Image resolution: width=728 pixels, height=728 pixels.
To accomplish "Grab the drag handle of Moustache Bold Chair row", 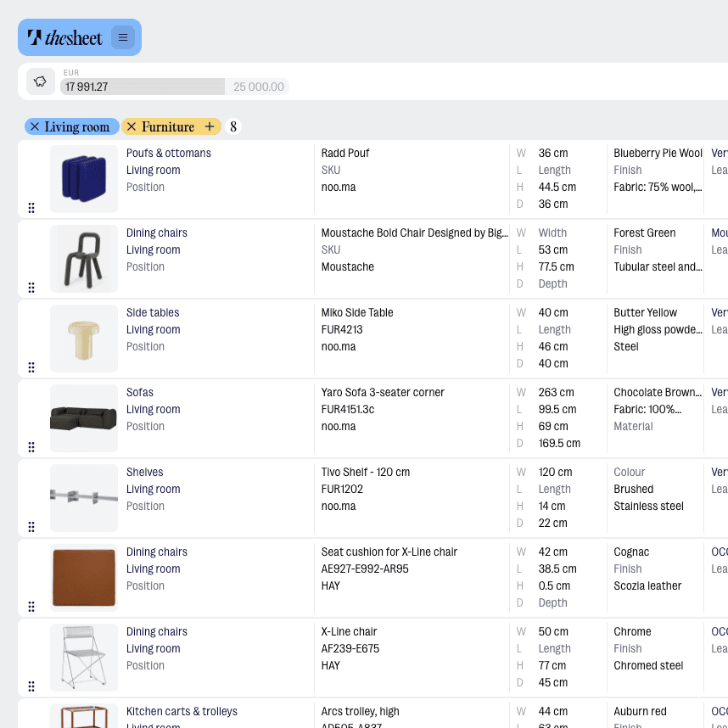I will [x=31, y=288].
